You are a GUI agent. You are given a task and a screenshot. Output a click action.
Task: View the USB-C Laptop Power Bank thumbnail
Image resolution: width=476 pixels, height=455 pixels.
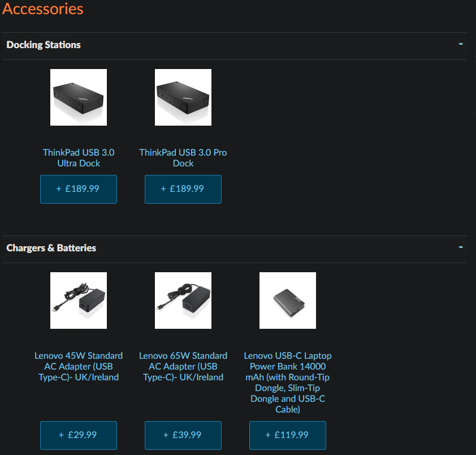288,301
